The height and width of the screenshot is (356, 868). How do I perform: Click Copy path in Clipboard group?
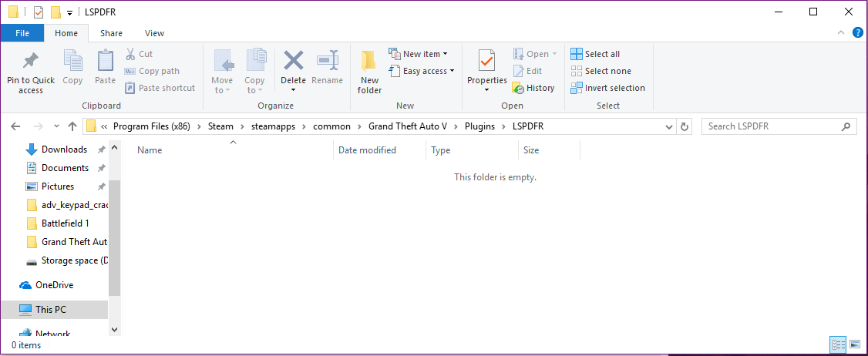[x=152, y=71]
